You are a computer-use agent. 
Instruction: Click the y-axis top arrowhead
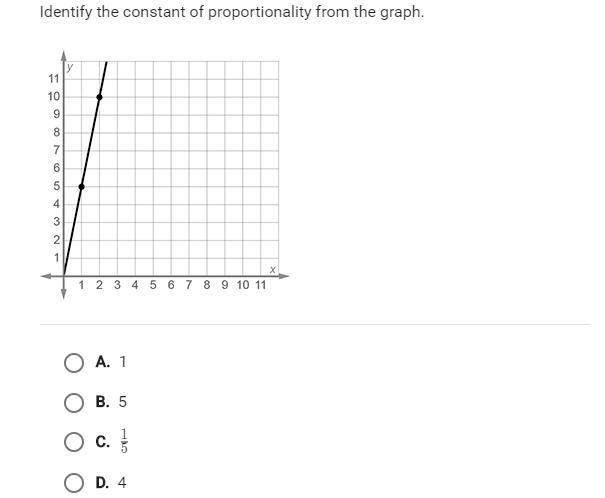click(x=64, y=55)
